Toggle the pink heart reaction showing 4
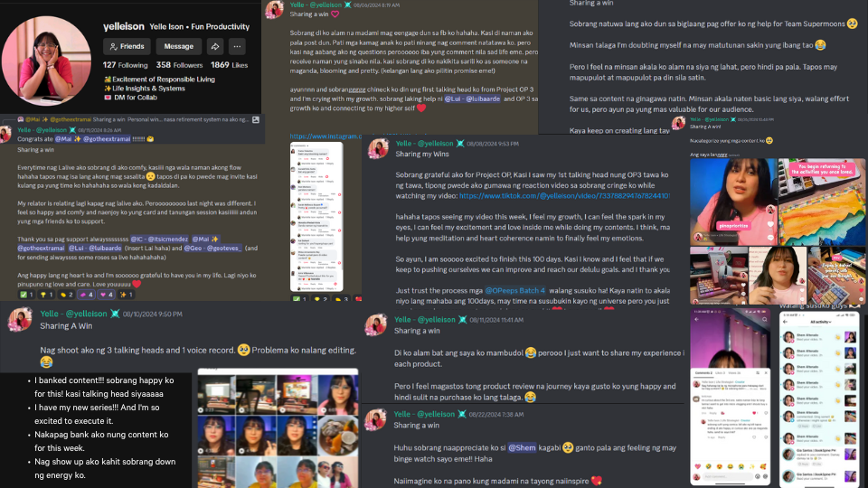 click(x=105, y=295)
